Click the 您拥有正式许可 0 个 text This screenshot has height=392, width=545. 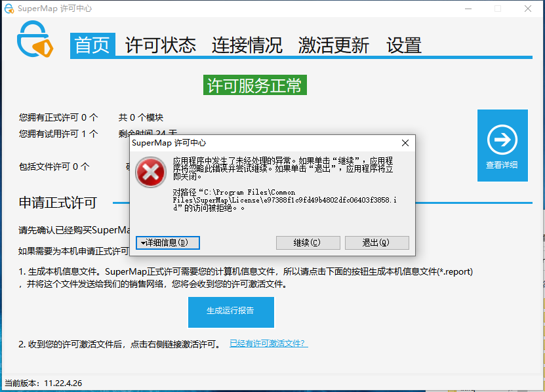(x=58, y=117)
